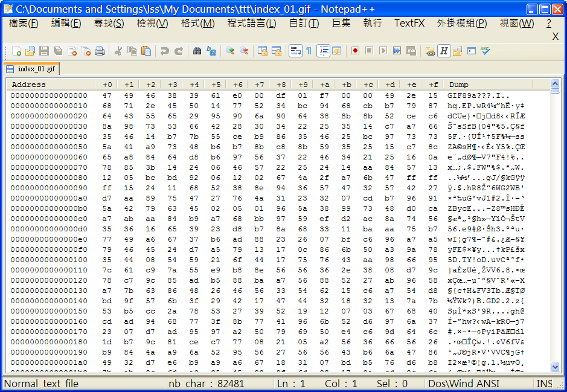Click the console window plugin icon
Image resolution: width=567 pixels, height=392 pixels.
(x=472, y=51)
